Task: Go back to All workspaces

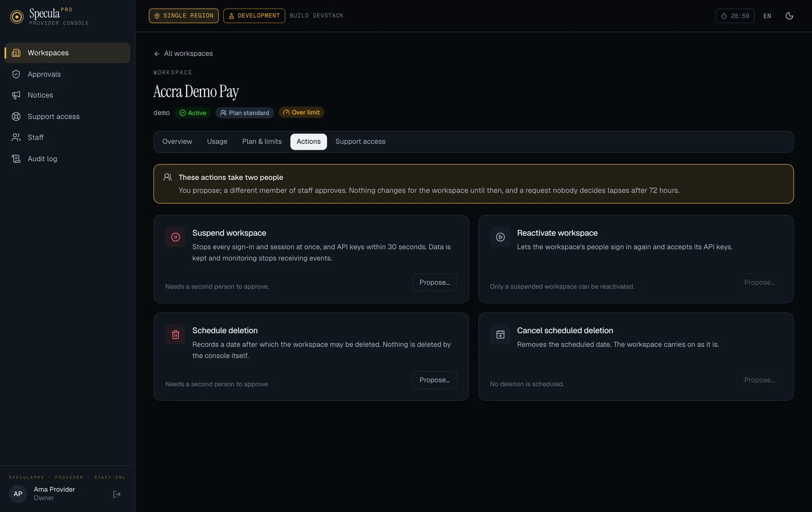Action: pos(183,53)
